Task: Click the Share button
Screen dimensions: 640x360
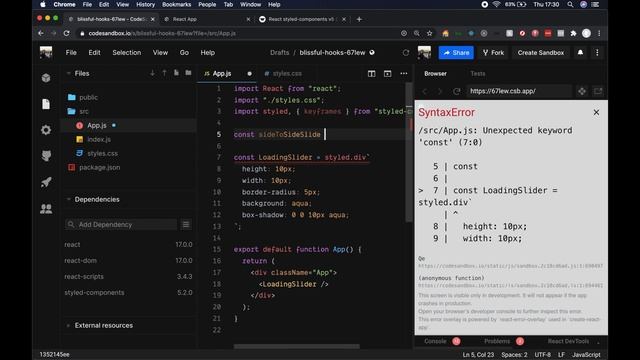Action: pyautogui.click(x=456, y=53)
